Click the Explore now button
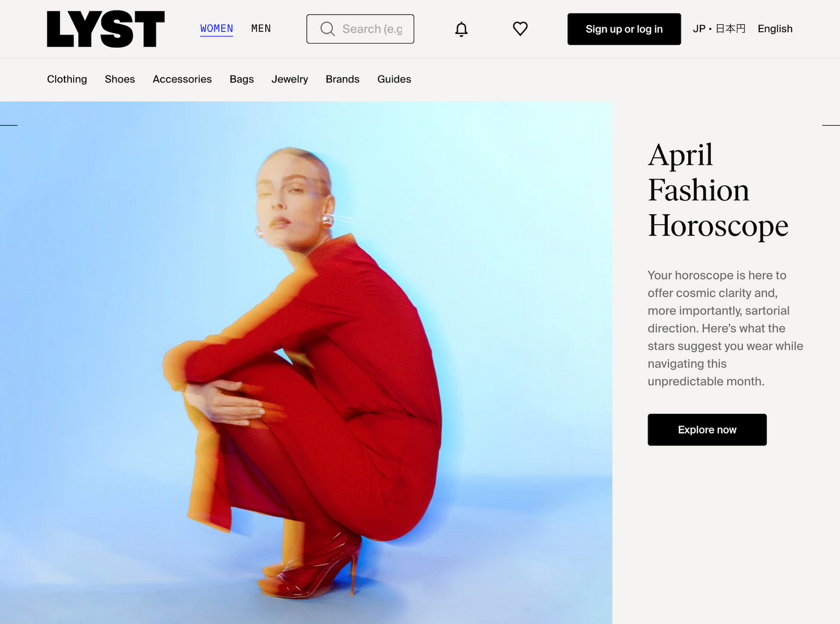 pyautogui.click(x=707, y=430)
